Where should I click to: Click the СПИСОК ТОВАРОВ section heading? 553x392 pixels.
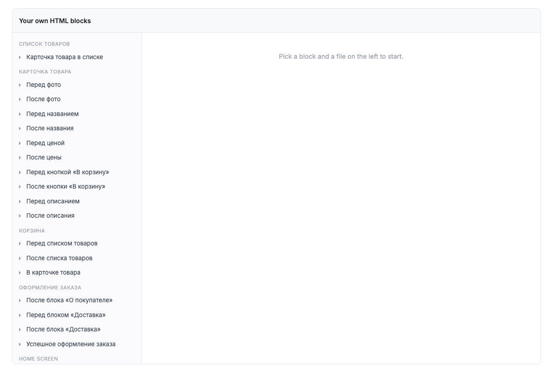tap(44, 44)
